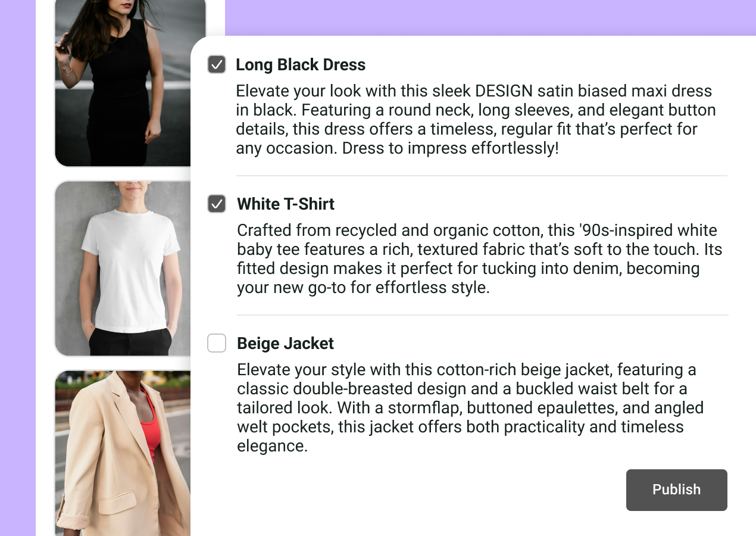Click the Beige Jacket description paragraph

470,408
